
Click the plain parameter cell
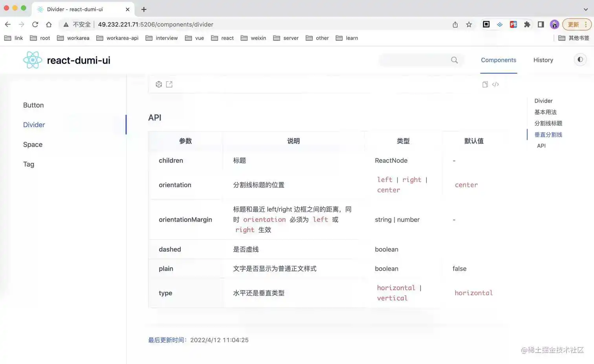(x=185, y=269)
